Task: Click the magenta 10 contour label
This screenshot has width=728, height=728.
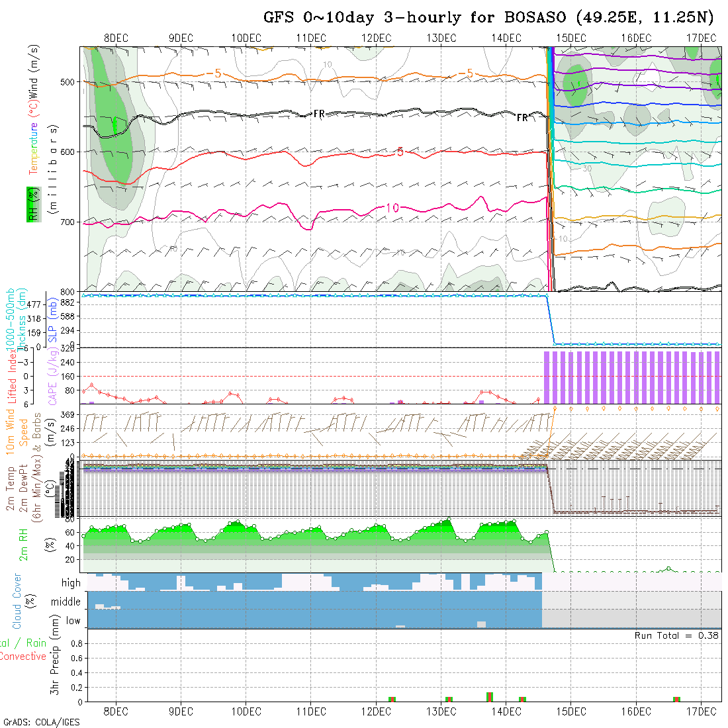Action: (392, 208)
